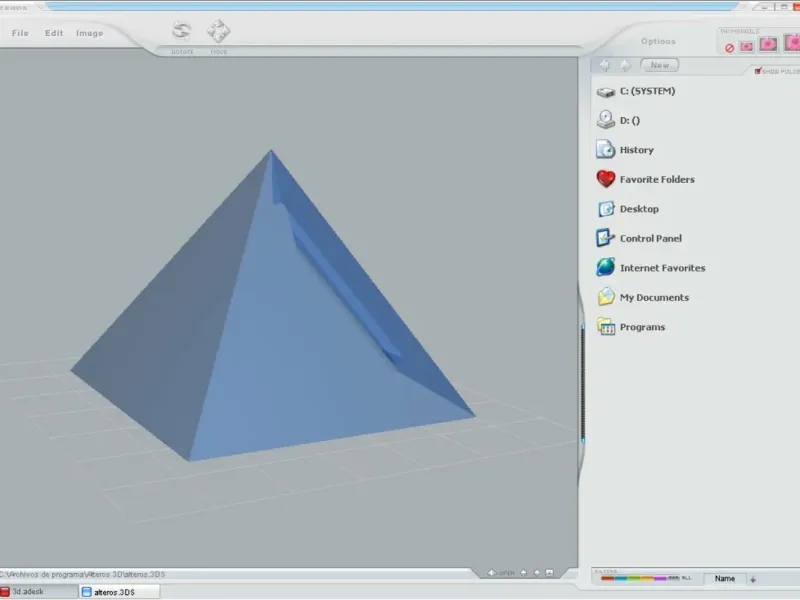Click the New button
The height and width of the screenshot is (600, 800).
point(660,65)
